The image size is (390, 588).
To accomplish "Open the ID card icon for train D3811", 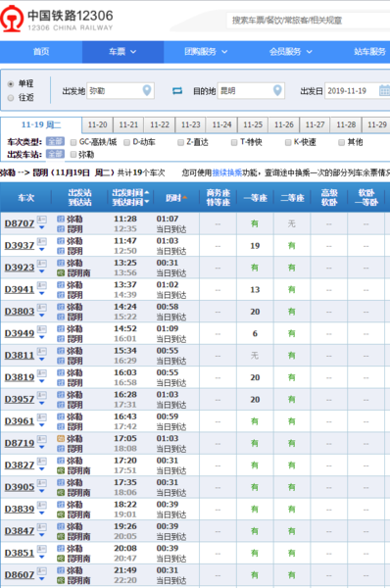I will (x=41, y=352).
